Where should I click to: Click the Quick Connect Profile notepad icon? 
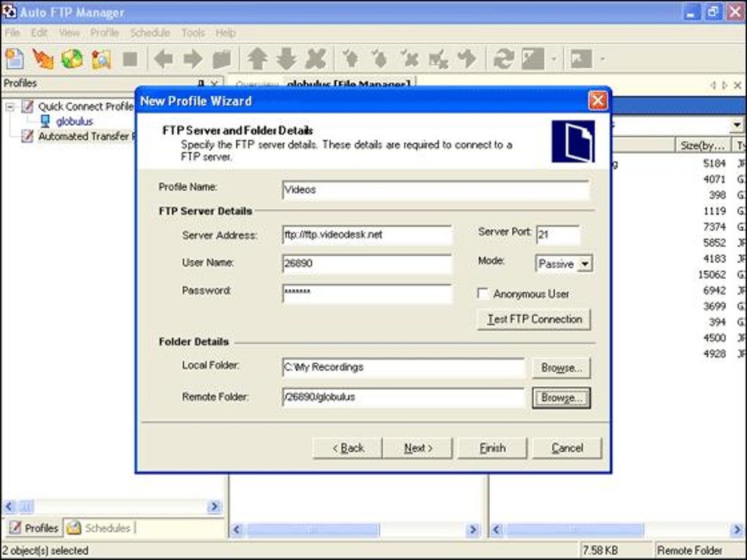[28, 106]
